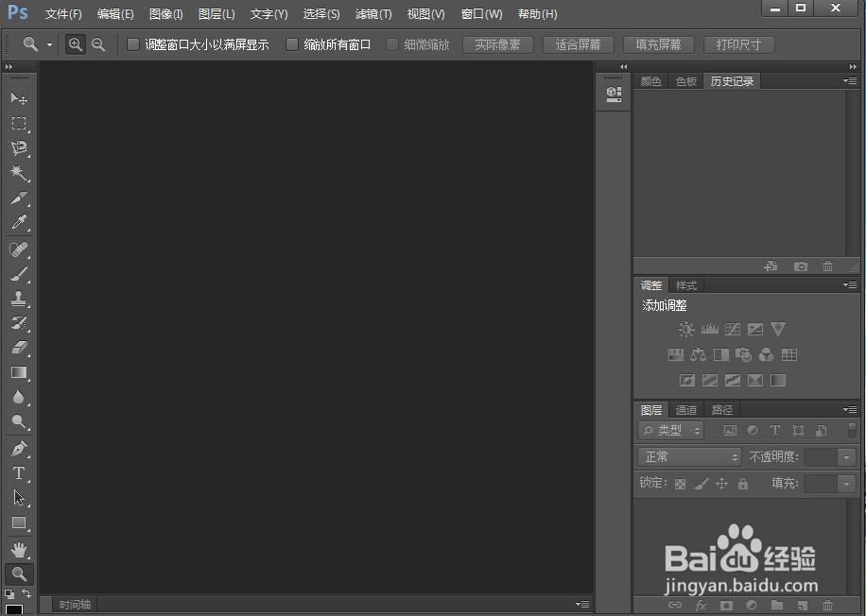Select the Brush tool
Screen dimensions: 866x616
pyautogui.click(x=19, y=274)
